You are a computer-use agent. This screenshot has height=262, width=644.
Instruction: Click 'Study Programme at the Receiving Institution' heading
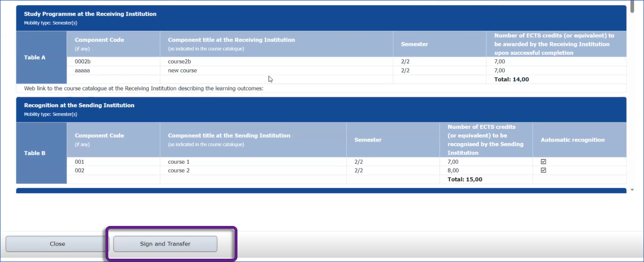[90, 14]
